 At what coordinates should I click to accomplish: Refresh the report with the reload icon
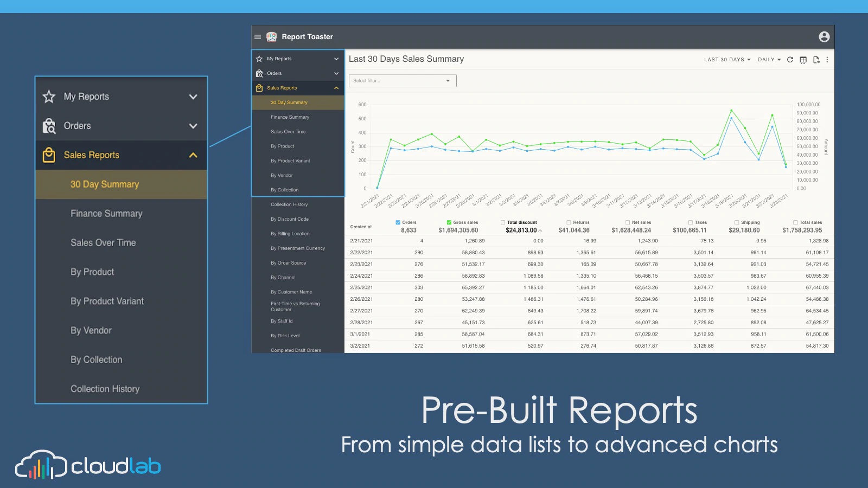click(790, 60)
